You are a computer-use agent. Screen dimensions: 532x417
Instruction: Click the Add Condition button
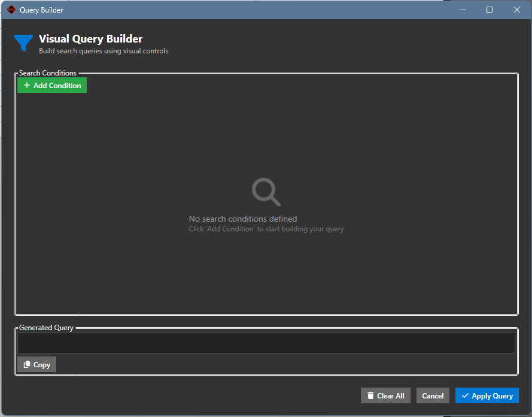(x=52, y=85)
